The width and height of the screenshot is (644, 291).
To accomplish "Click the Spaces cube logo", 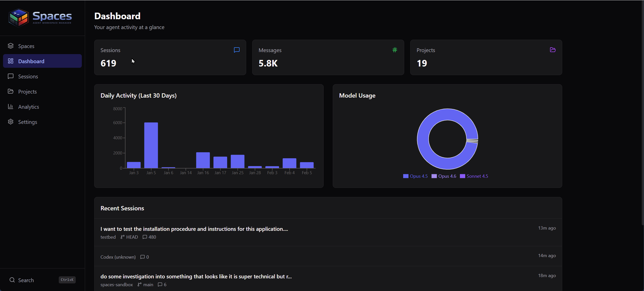I will [18, 17].
